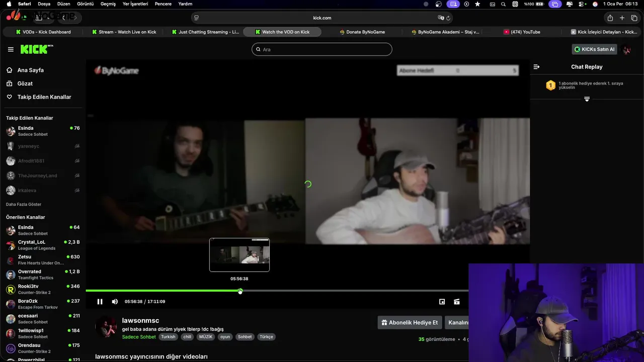The image size is (644, 362).
Task: Open irkaleva channel
Action: 43,191
